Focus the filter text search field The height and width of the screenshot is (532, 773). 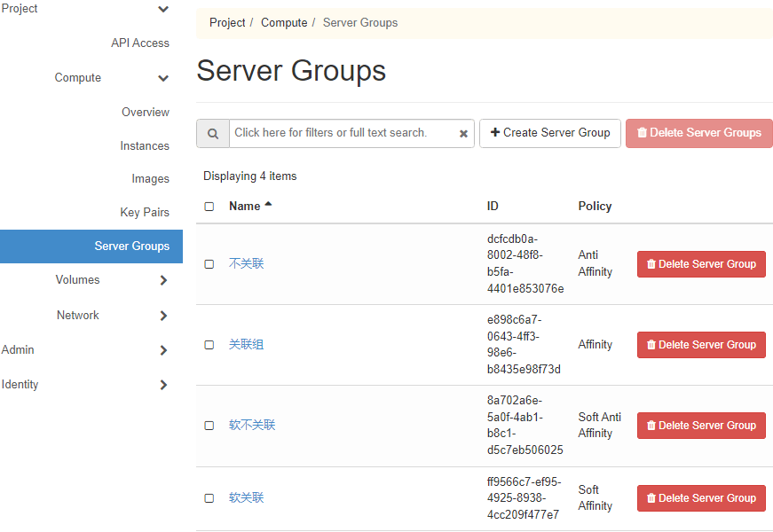tap(342, 133)
